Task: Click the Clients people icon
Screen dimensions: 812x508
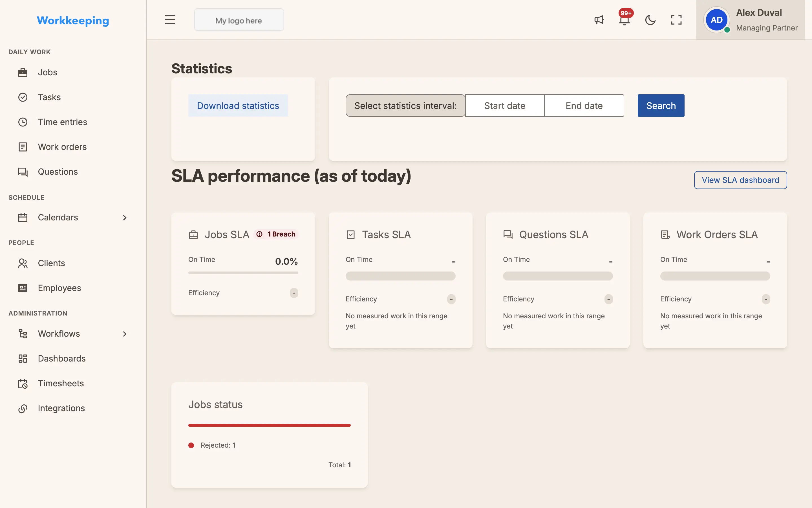Action: pyautogui.click(x=23, y=263)
